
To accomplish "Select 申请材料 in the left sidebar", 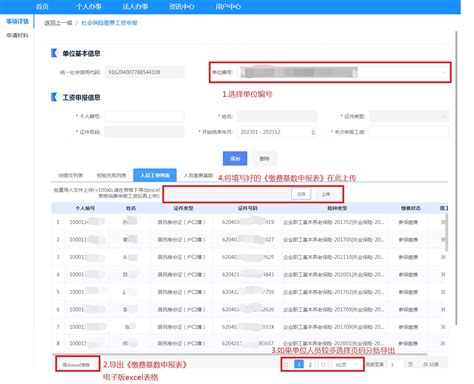I will click(x=17, y=35).
